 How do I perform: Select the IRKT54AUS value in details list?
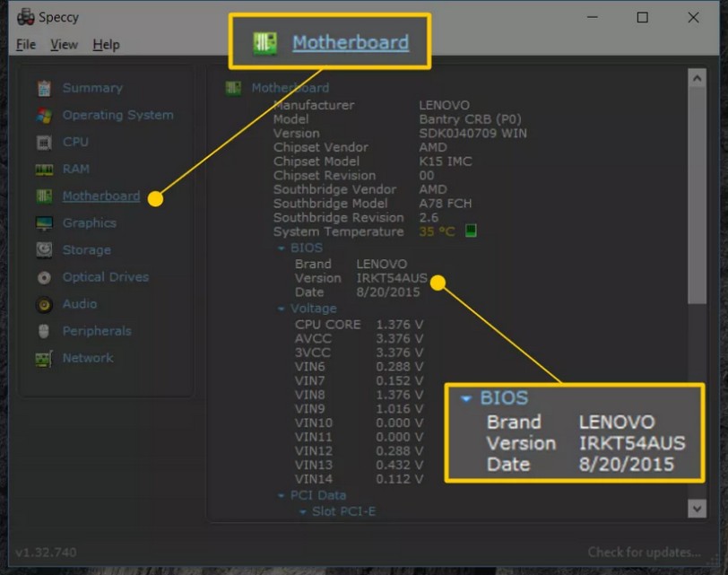(392, 278)
